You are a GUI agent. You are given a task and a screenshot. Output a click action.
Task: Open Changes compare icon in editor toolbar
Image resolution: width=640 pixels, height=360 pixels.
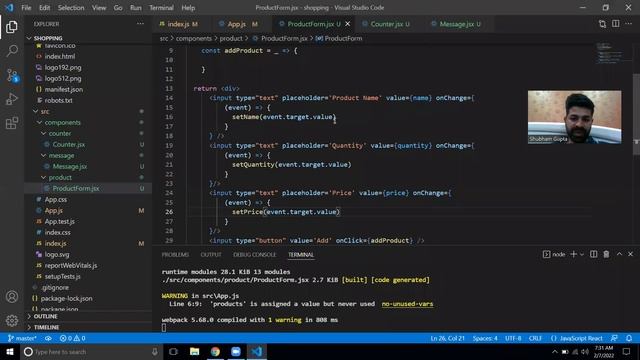click(602, 24)
